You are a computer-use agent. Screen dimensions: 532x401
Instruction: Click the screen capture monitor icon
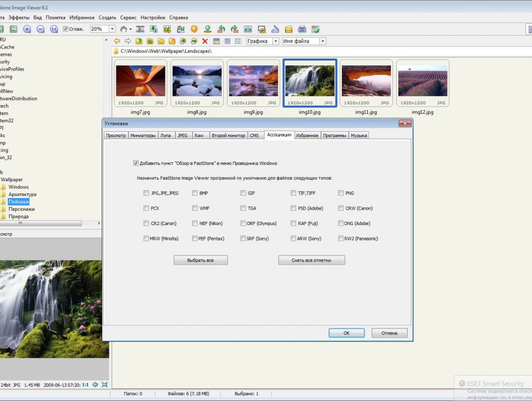[x=262, y=29]
